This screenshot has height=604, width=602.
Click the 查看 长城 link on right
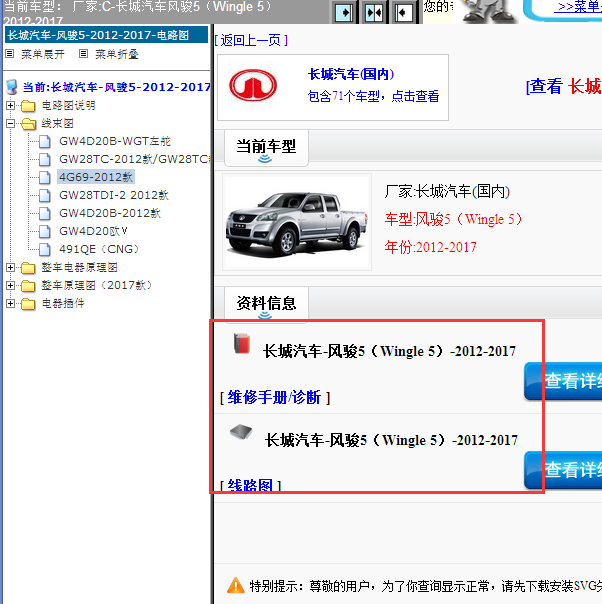564,86
